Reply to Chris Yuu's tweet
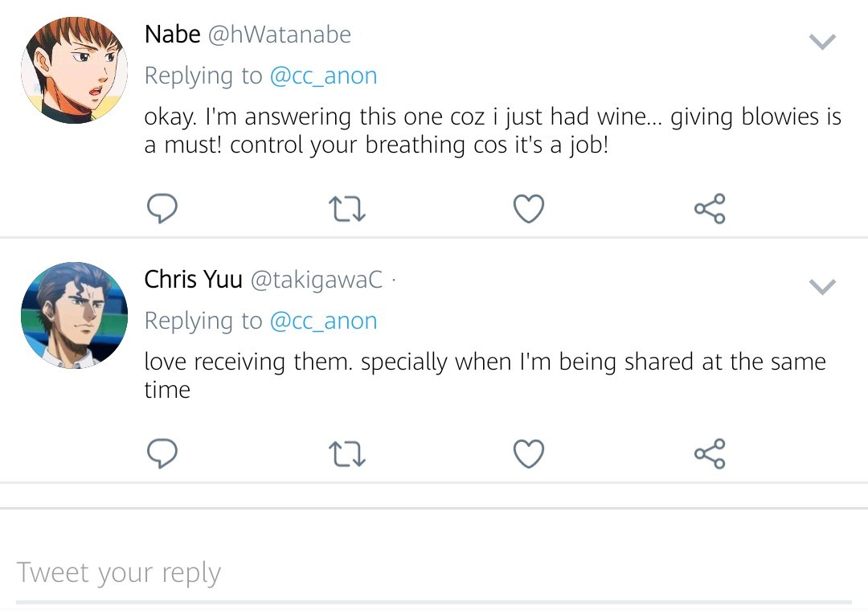 coord(162,453)
